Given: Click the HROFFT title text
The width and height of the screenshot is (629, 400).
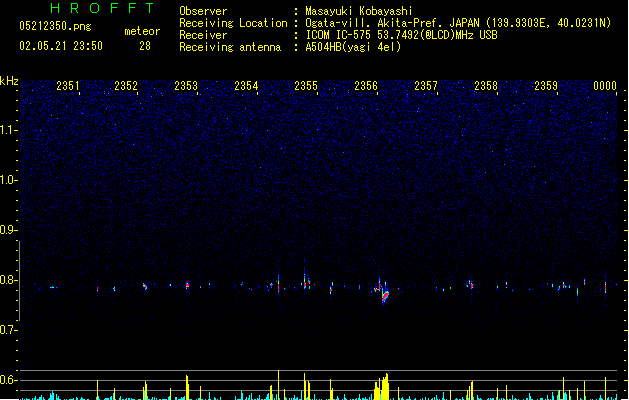Looking at the screenshot, I should (102, 8).
